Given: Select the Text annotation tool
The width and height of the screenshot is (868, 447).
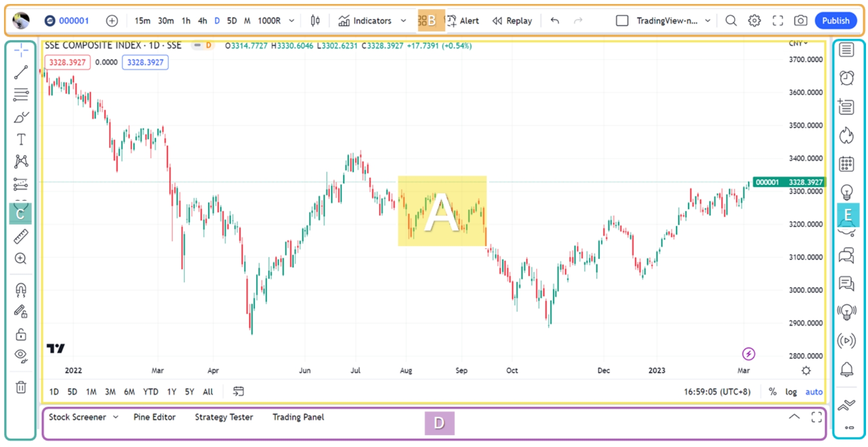Looking at the screenshot, I should point(21,140).
